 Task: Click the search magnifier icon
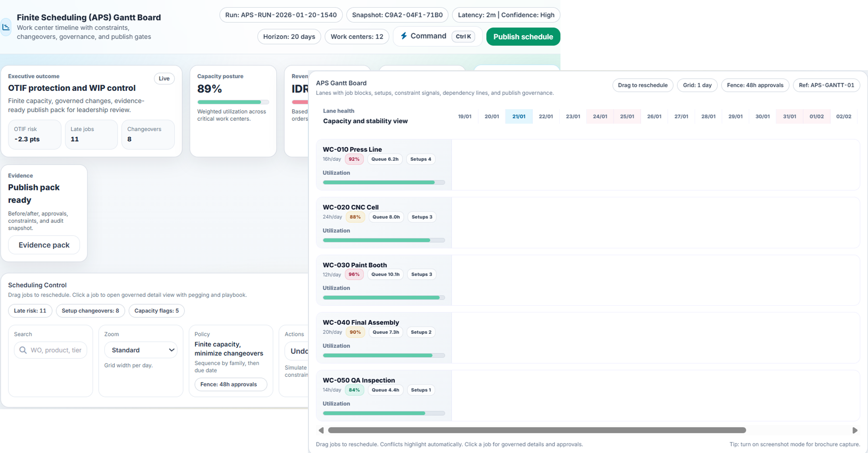click(23, 350)
